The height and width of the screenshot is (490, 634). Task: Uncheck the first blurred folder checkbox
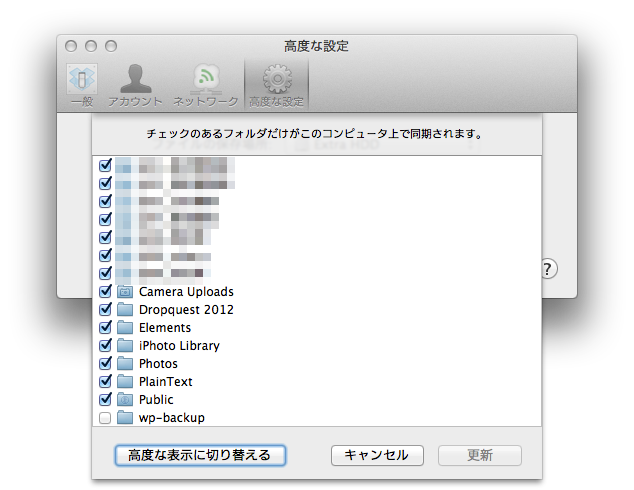tap(105, 166)
